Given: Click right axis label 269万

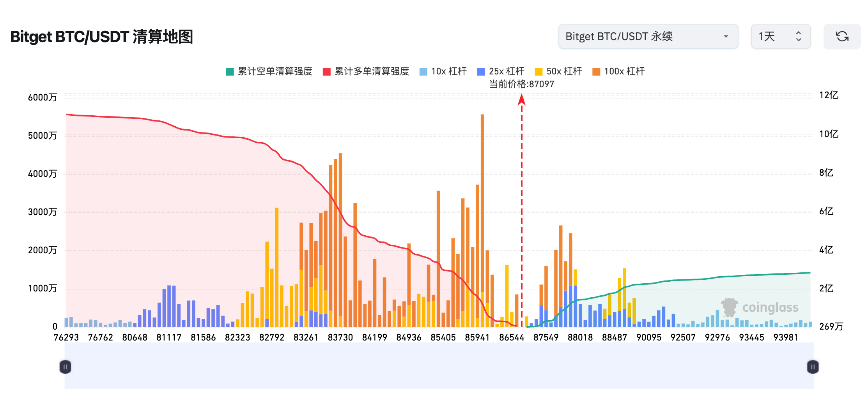Looking at the screenshot, I should pyautogui.click(x=831, y=327).
